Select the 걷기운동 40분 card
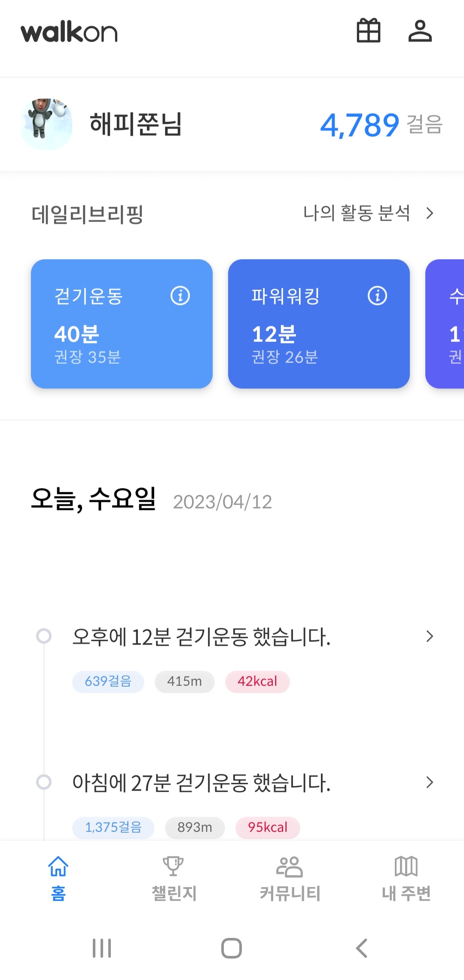Image resolution: width=464 pixels, height=980 pixels. [x=122, y=324]
